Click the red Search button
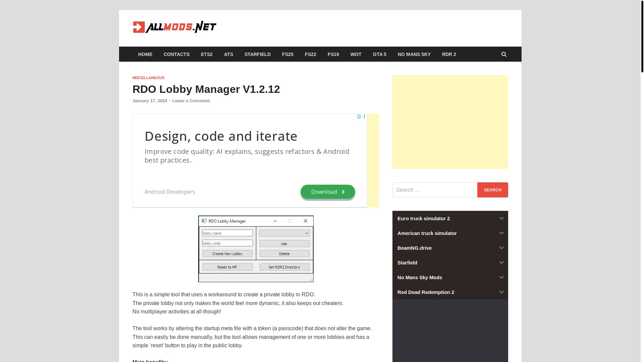Viewport: 644px width, 362px height. (492, 190)
